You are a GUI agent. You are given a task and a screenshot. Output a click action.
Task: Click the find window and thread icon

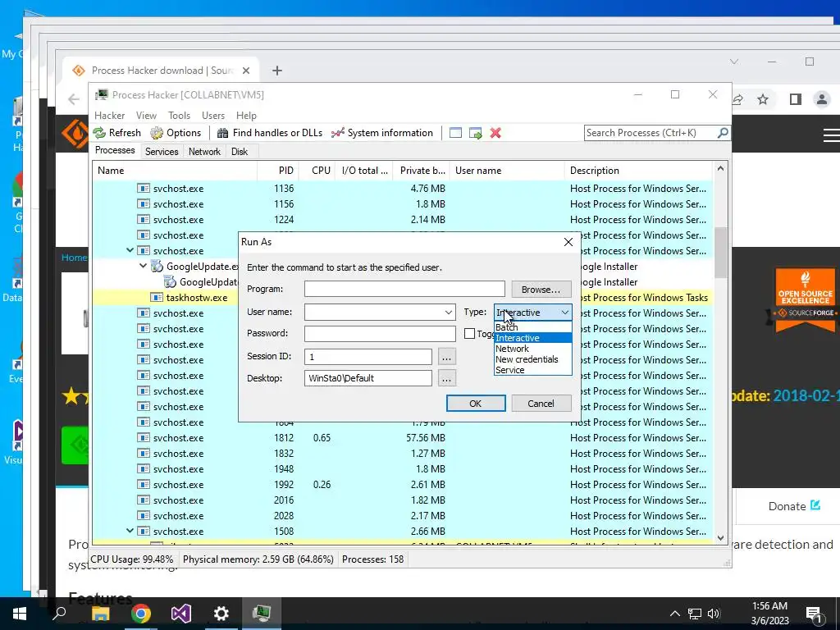click(x=475, y=133)
